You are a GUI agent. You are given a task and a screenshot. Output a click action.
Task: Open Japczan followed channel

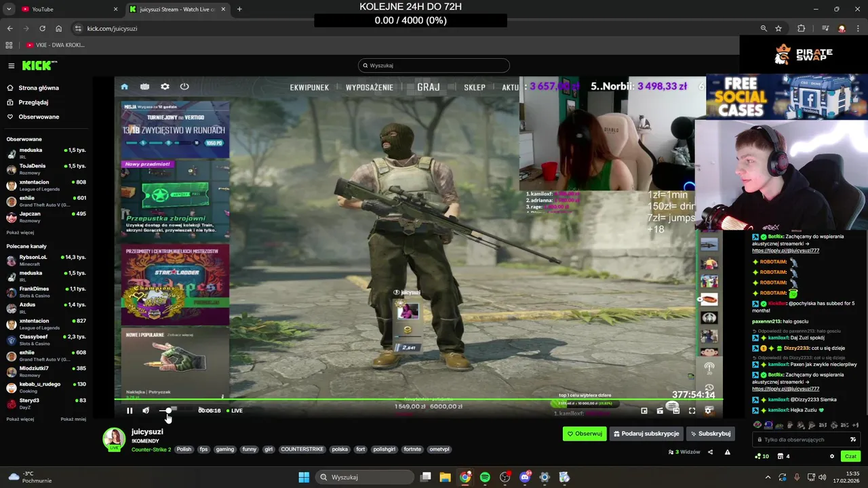point(46,217)
